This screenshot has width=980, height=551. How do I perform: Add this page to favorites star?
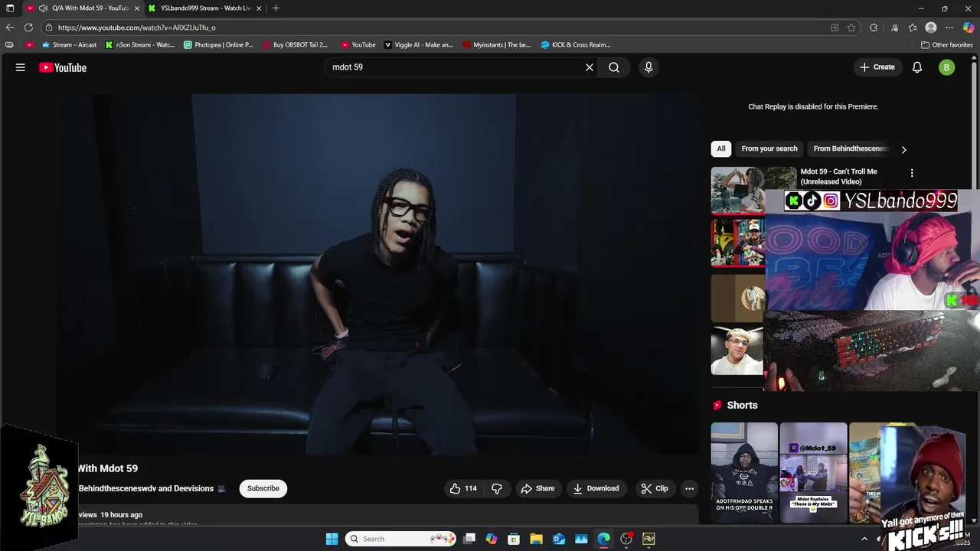click(851, 28)
